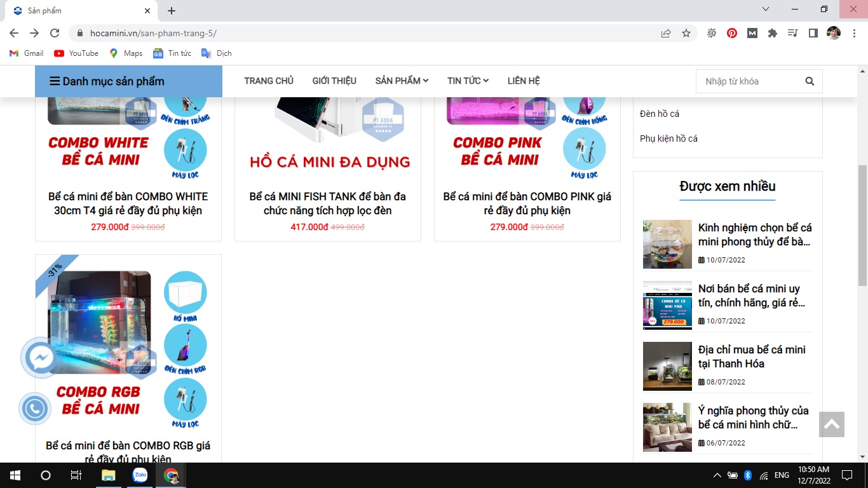Open the gear extension icon in toolbar
The width and height of the screenshot is (868, 488).
[712, 33]
